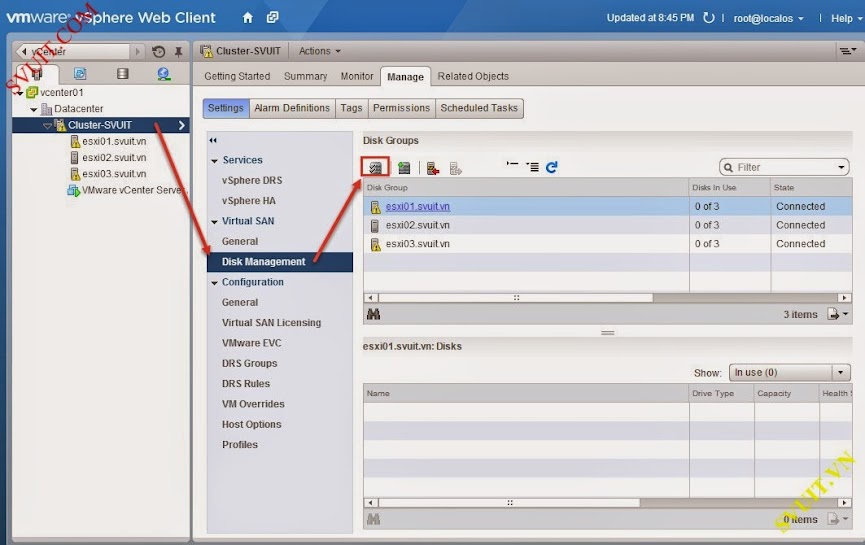Open the Filter options dropdown arrow
The image size is (865, 545).
pos(841,167)
